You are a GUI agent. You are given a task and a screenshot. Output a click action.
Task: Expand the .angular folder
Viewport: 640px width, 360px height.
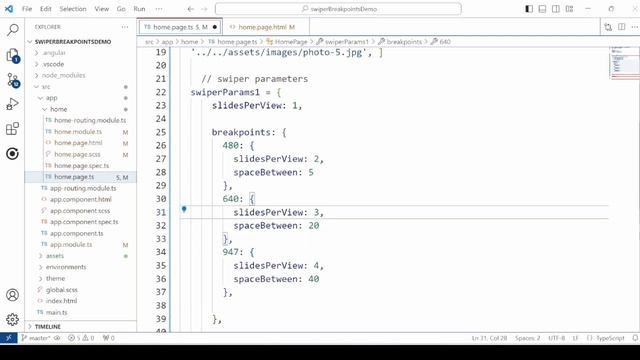[x=54, y=53]
